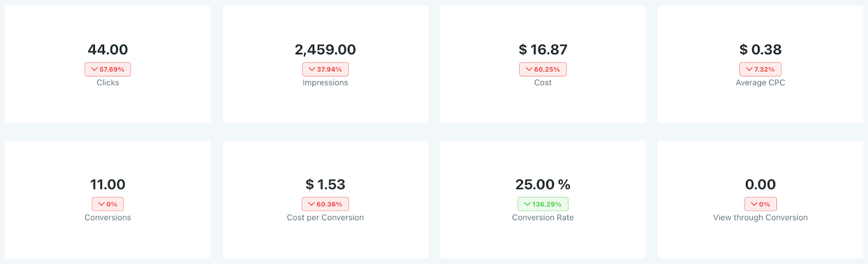Click the Average CPC 7.32% badge

(760, 69)
